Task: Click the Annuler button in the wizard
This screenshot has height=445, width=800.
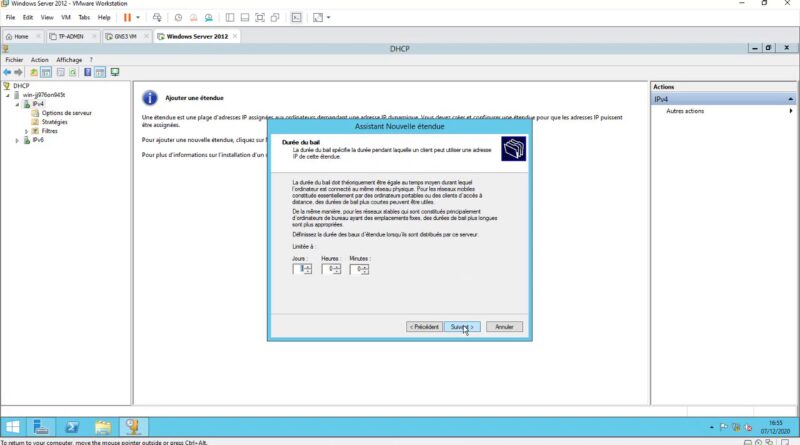Action: pos(504,327)
